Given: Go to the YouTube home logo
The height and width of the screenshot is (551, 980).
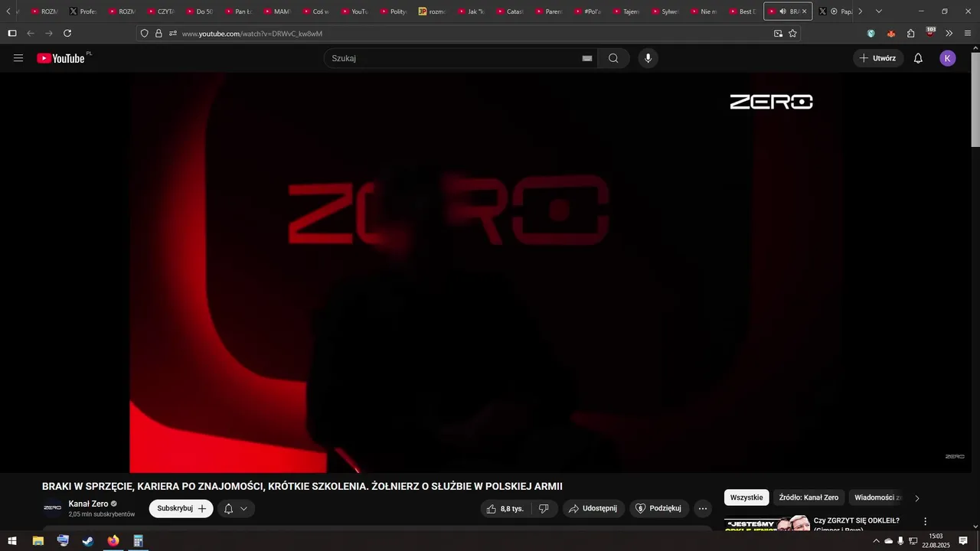Looking at the screenshot, I should point(60,58).
